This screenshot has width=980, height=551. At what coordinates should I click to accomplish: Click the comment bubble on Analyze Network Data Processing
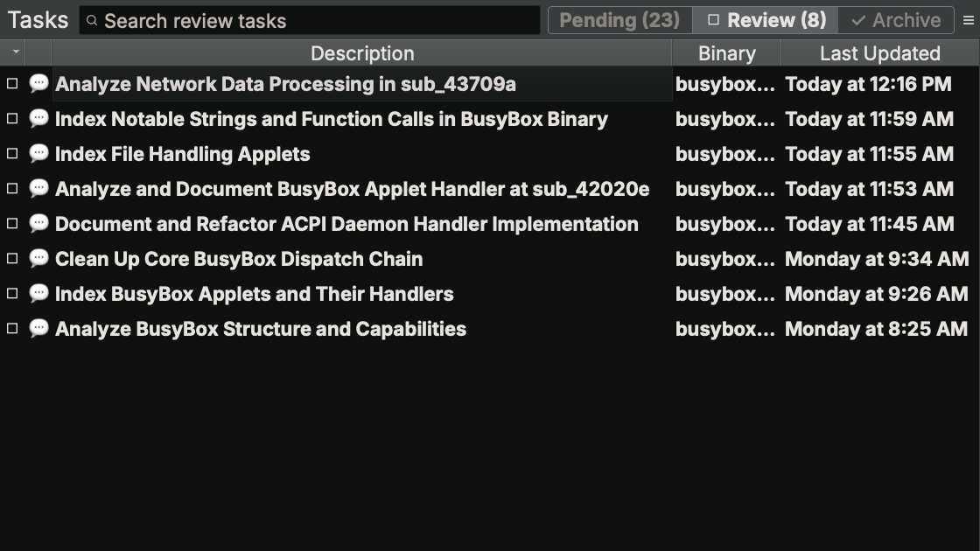click(x=38, y=84)
